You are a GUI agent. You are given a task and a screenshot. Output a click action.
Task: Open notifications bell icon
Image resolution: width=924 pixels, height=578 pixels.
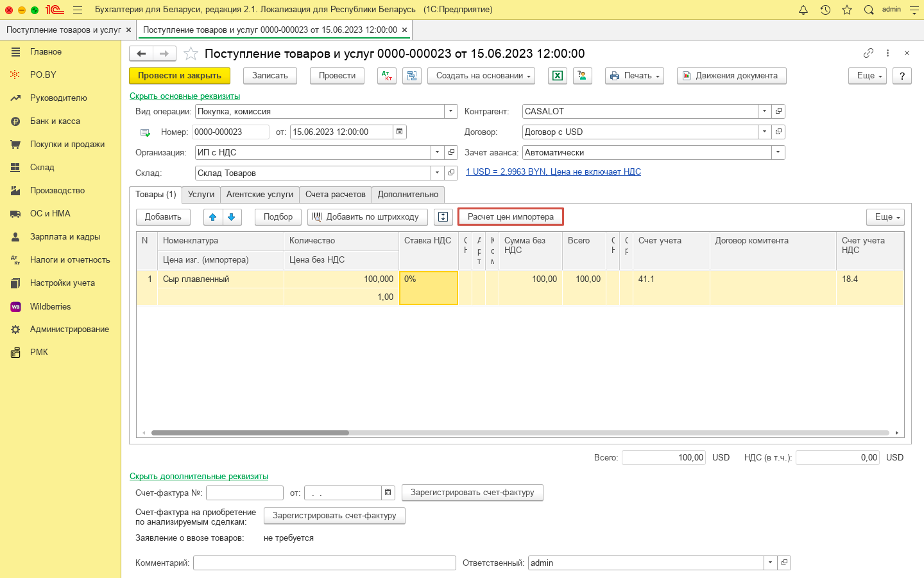pyautogui.click(x=803, y=10)
